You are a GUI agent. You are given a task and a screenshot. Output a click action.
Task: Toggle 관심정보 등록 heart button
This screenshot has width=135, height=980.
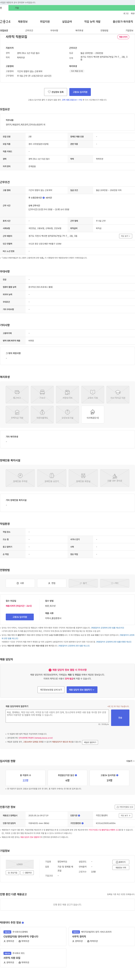56,92
